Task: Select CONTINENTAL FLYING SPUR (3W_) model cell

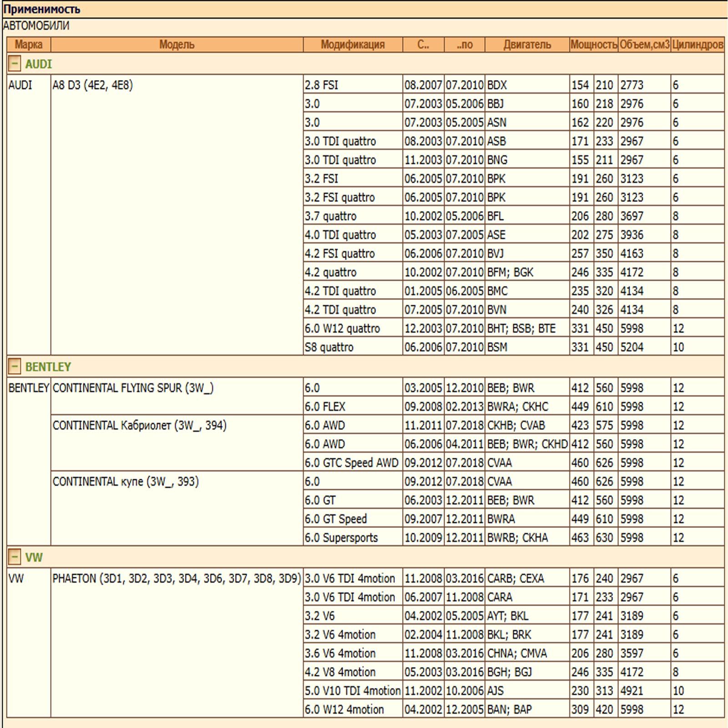Action: [x=133, y=388]
